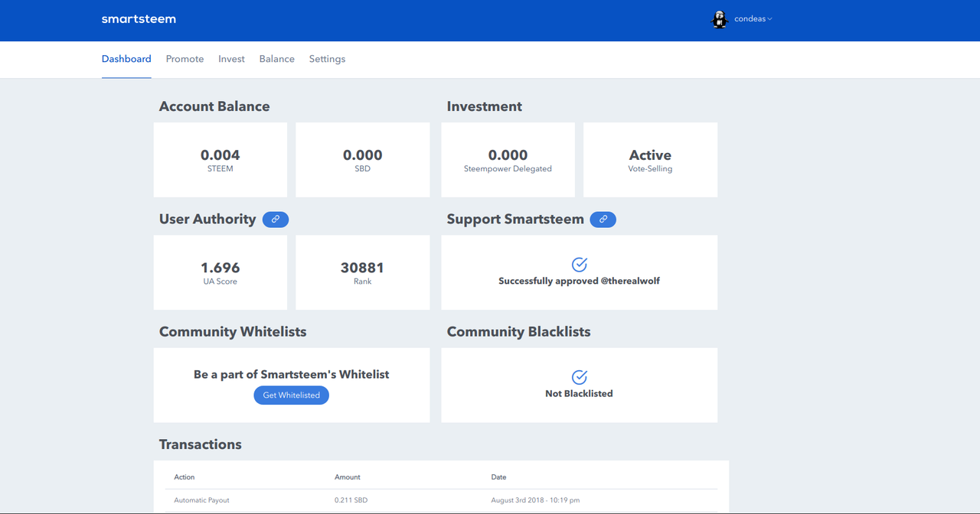Click the Get Whitelisted button

pos(292,395)
